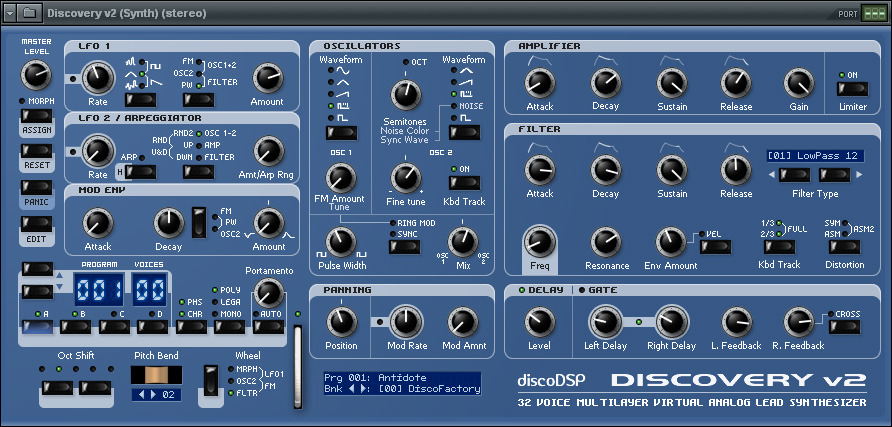The image size is (892, 427).
Task: Click the Portamento knob
Action: (x=267, y=292)
